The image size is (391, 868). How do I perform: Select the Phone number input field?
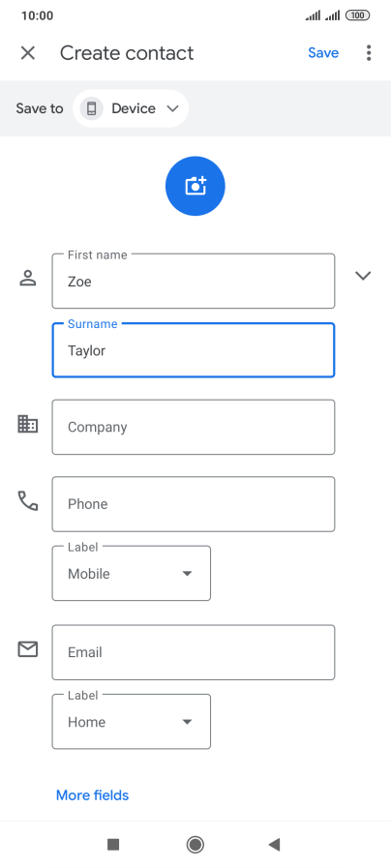click(x=194, y=504)
